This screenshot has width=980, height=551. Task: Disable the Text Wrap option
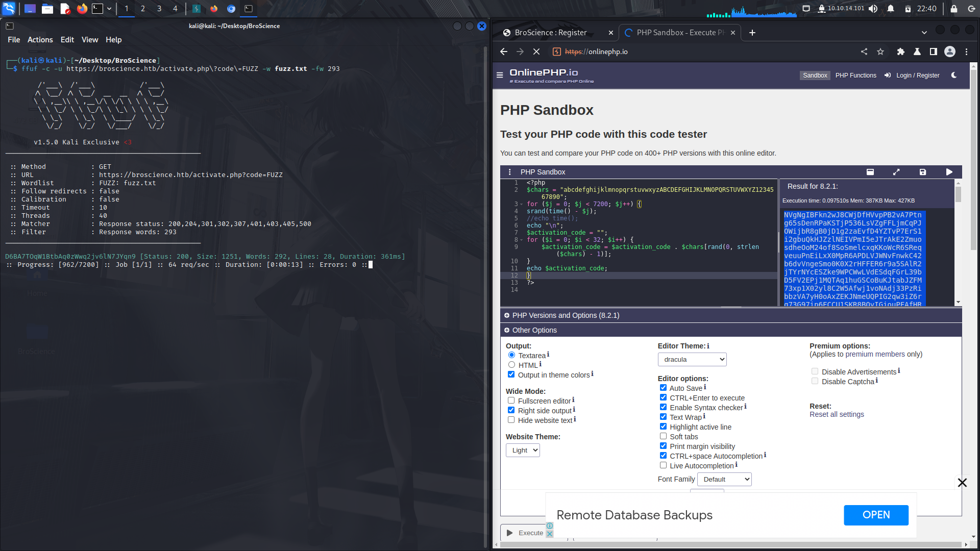pyautogui.click(x=664, y=416)
